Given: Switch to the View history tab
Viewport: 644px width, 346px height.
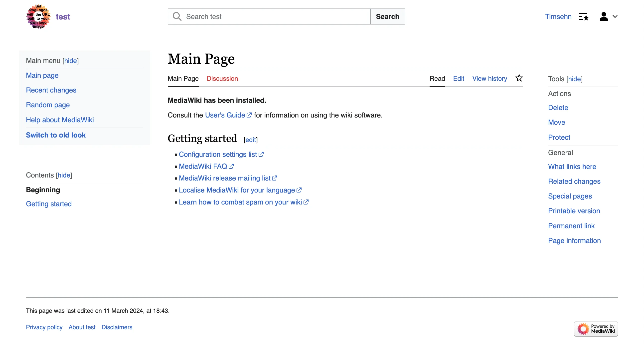Looking at the screenshot, I should (x=489, y=78).
